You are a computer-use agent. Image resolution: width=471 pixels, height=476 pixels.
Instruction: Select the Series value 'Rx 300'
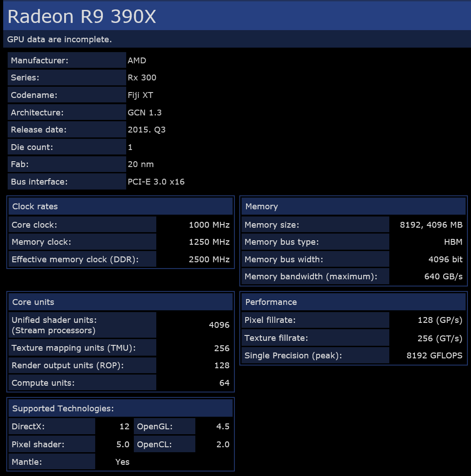[x=142, y=78]
